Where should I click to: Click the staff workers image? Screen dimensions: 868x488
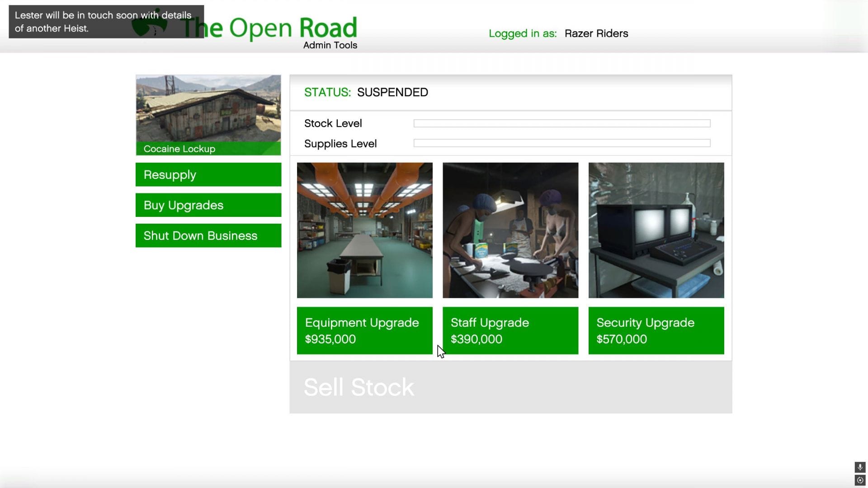(510, 230)
